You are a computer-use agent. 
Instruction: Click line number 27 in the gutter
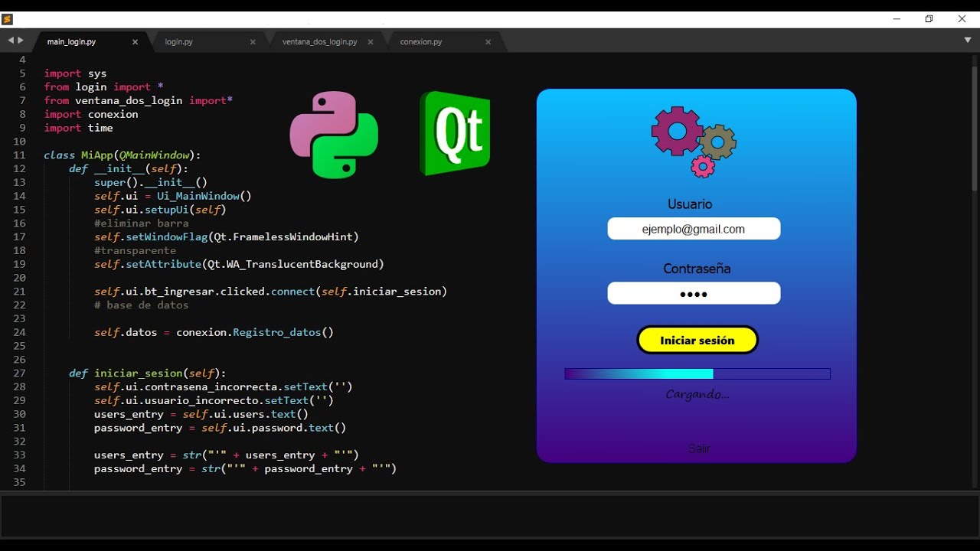(20, 373)
